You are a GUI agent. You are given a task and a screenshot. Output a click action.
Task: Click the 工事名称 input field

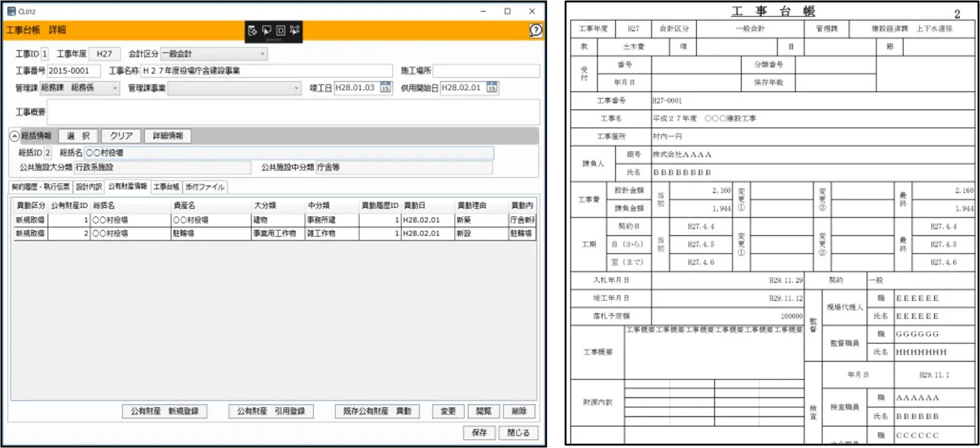[x=267, y=71]
